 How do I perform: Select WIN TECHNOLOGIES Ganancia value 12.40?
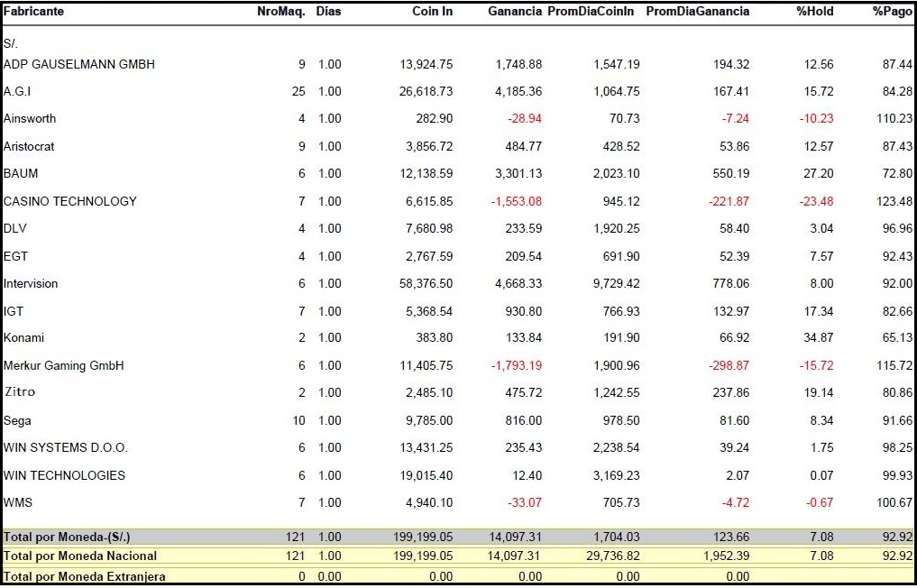(x=527, y=475)
